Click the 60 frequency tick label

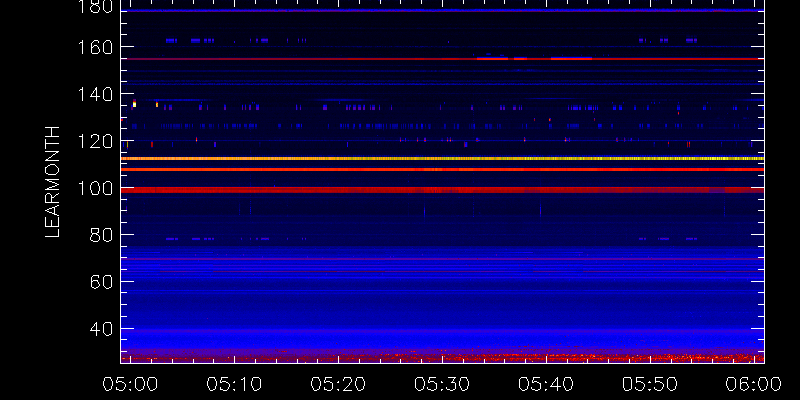[102, 282]
